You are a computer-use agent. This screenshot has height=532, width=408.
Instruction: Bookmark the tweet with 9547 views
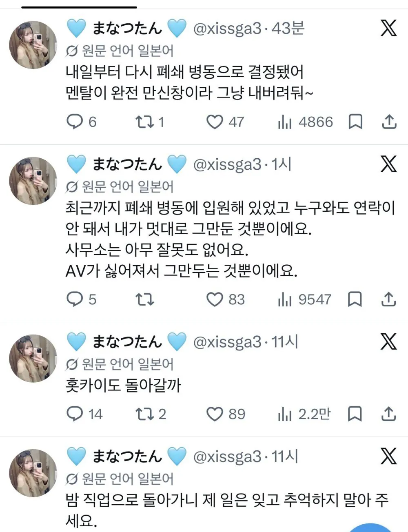pos(355,299)
